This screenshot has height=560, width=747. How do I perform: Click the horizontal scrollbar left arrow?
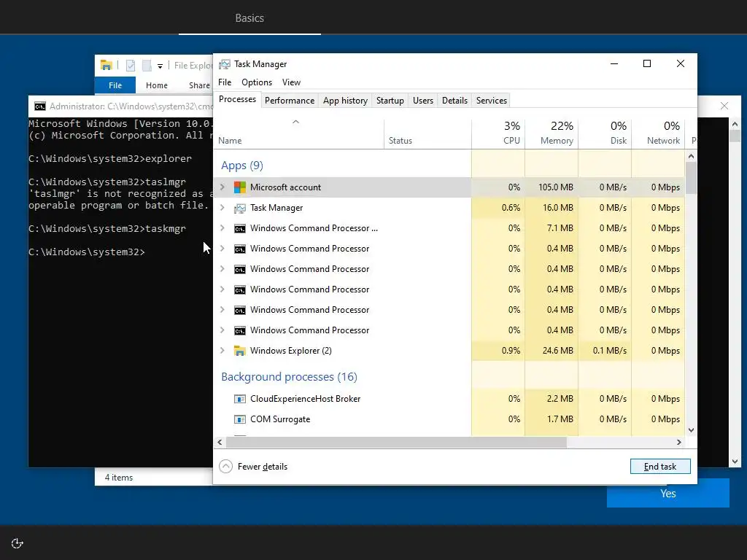(x=220, y=443)
